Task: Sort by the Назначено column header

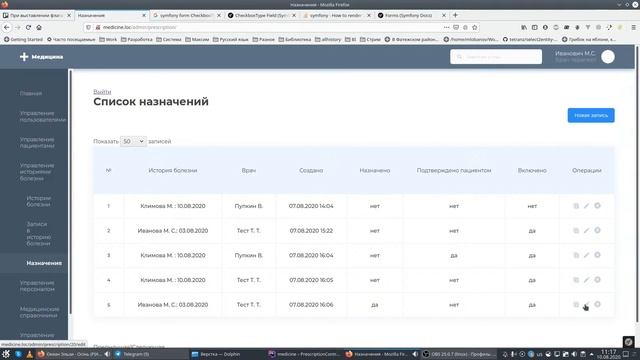Action: point(375,171)
